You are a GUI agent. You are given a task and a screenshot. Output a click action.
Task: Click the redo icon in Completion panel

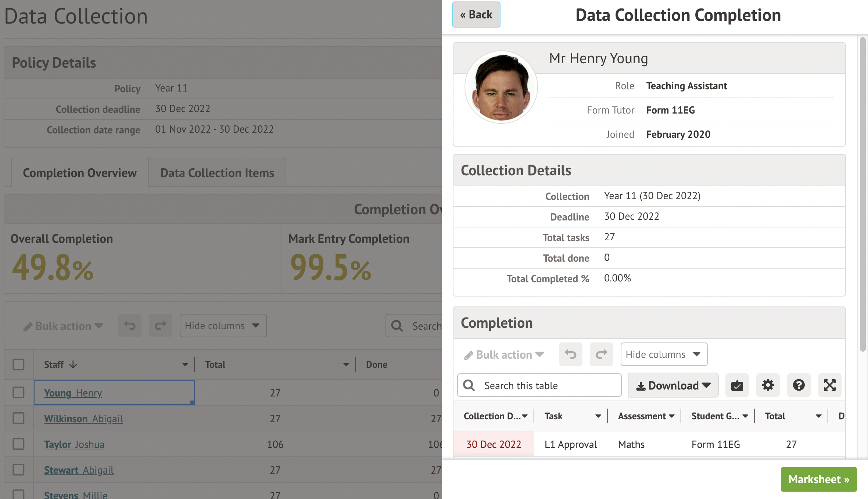pyautogui.click(x=601, y=354)
